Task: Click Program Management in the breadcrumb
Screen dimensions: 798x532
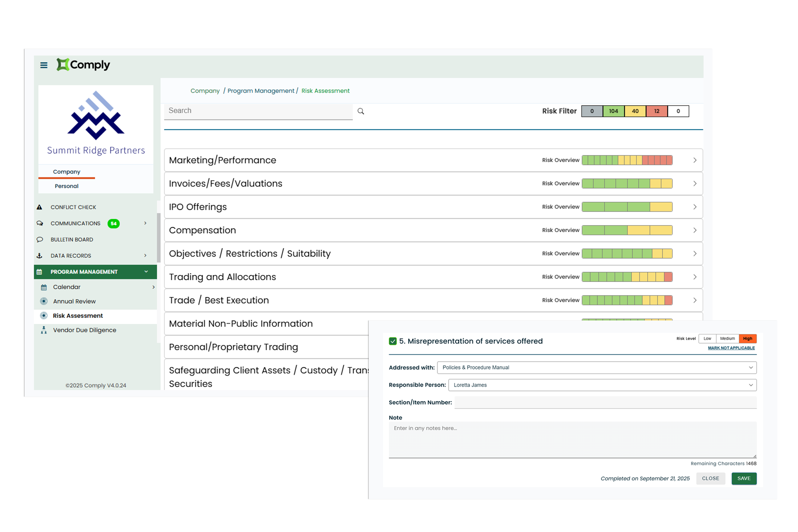Action: point(261,90)
